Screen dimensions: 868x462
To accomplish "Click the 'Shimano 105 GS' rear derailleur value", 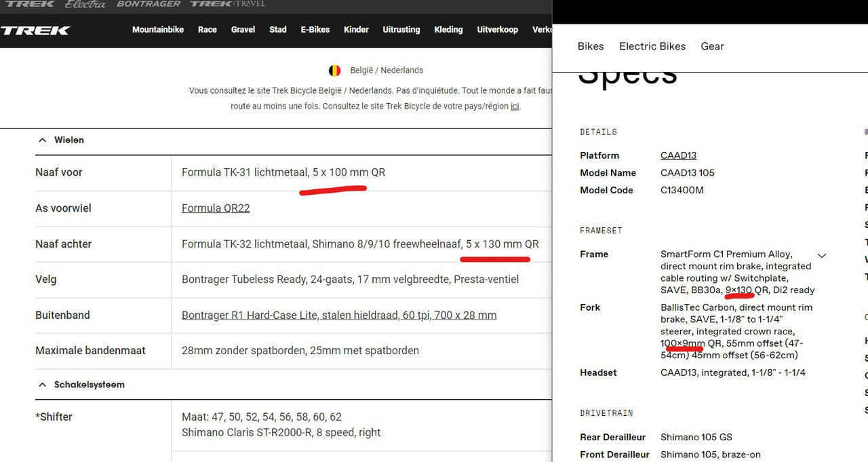I will point(696,438).
